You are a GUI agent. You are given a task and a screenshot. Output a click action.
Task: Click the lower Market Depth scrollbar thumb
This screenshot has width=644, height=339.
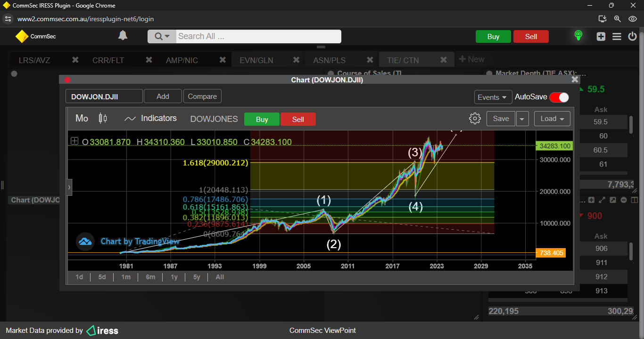coord(631,250)
